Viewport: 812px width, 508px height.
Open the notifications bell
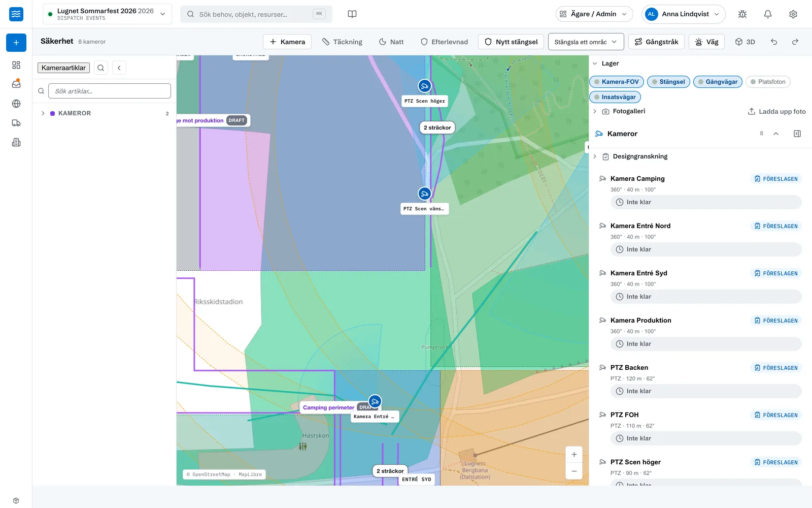(768, 14)
